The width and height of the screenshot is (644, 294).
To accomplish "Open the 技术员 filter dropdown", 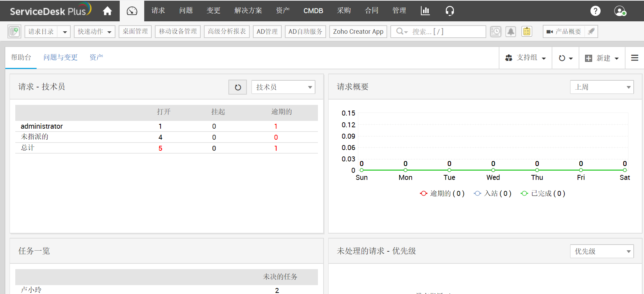I will [x=283, y=87].
